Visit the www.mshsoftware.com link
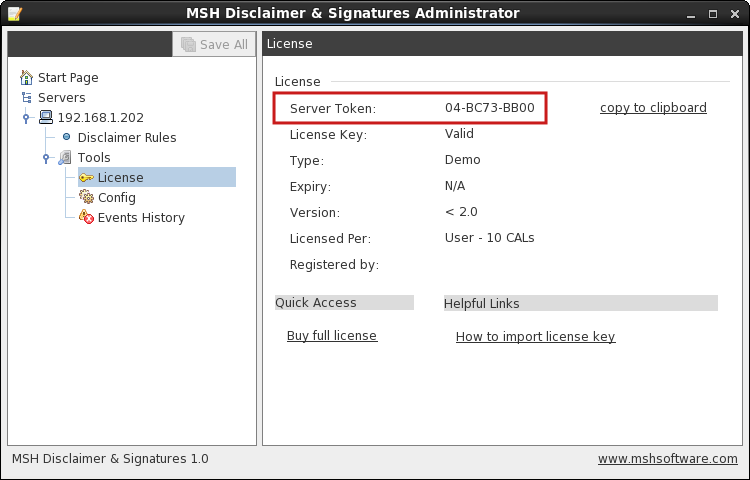 pos(667,458)
